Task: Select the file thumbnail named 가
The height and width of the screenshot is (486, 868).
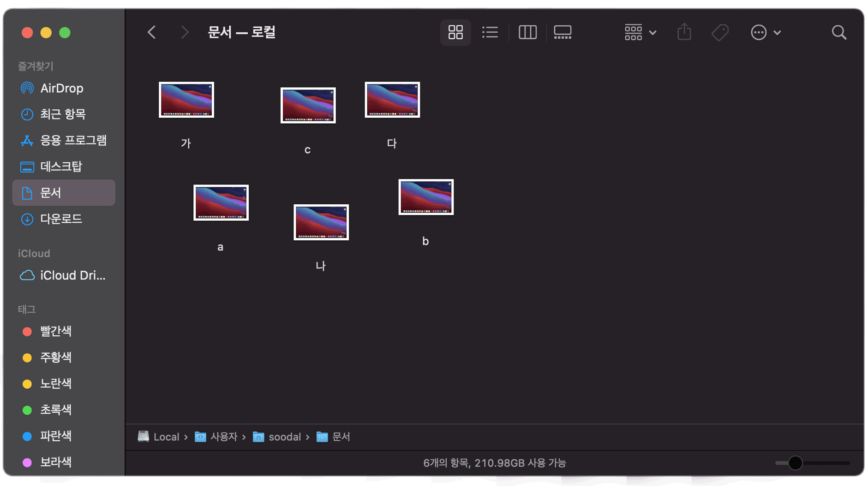Action: tap(186, 100)
